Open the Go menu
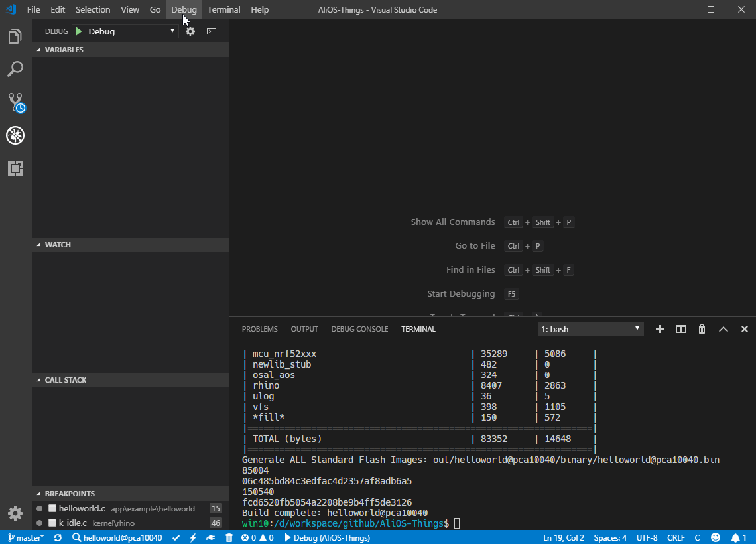 (155, 10)
